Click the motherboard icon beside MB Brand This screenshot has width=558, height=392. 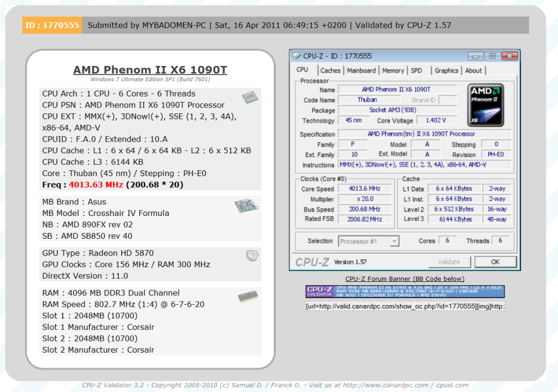tap(246, 206)
